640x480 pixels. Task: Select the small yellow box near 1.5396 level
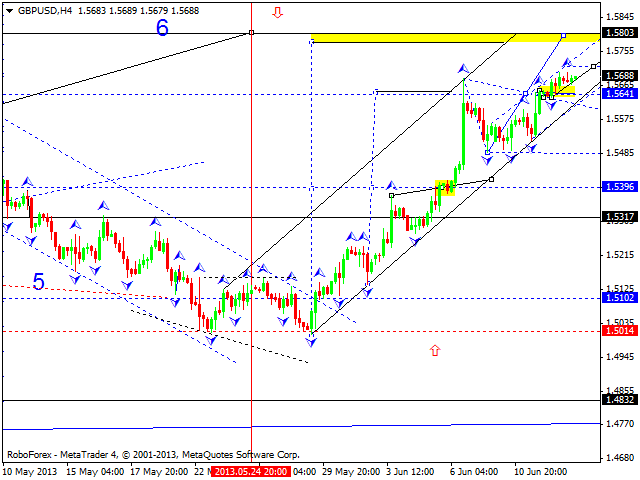point(446,186)
